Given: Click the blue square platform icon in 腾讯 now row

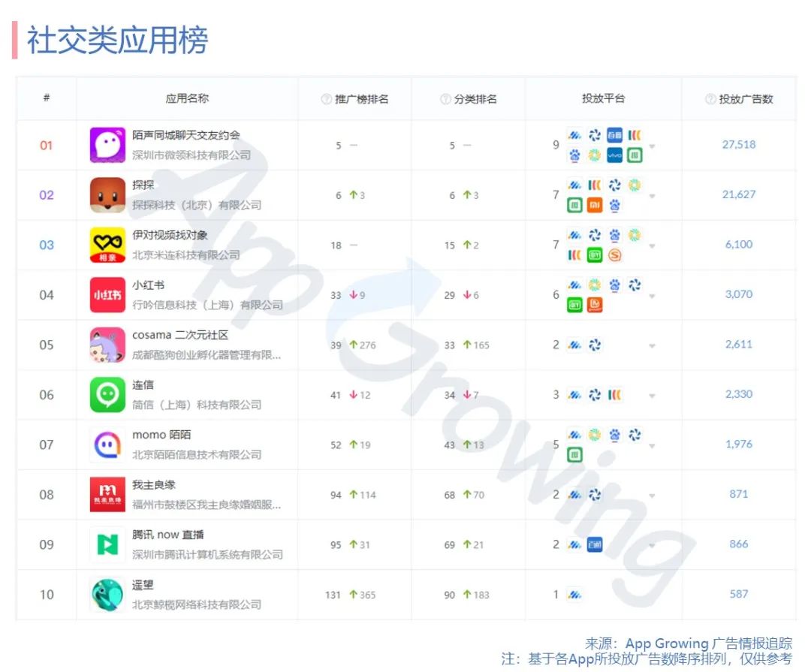Looking at the screenshot, I should (595, 544).
